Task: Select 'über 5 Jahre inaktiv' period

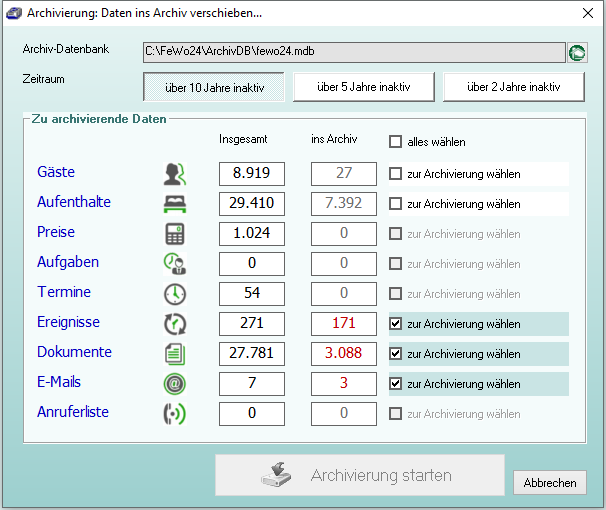Action: [364, 87]
